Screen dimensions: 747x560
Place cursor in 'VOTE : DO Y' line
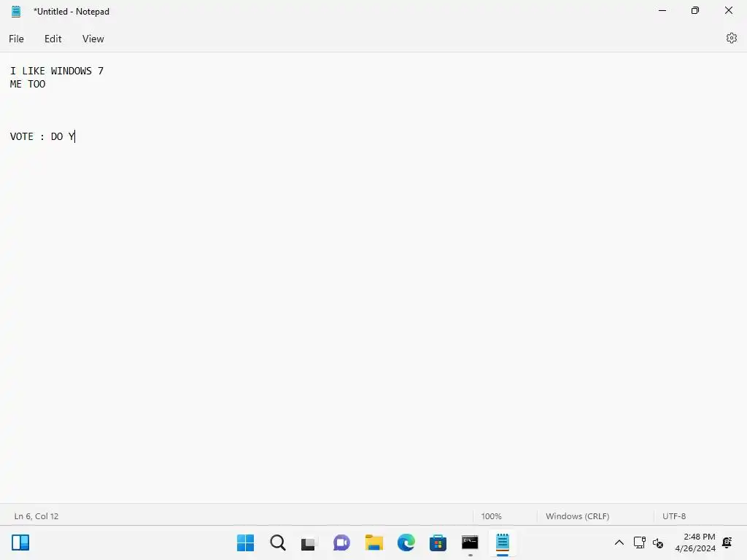pos(42,136)
